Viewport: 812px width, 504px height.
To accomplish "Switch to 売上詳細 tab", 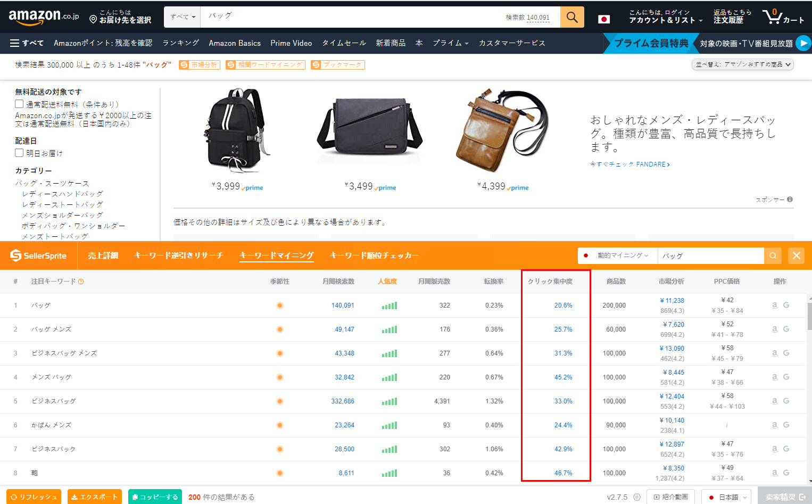I will (103, 255).
